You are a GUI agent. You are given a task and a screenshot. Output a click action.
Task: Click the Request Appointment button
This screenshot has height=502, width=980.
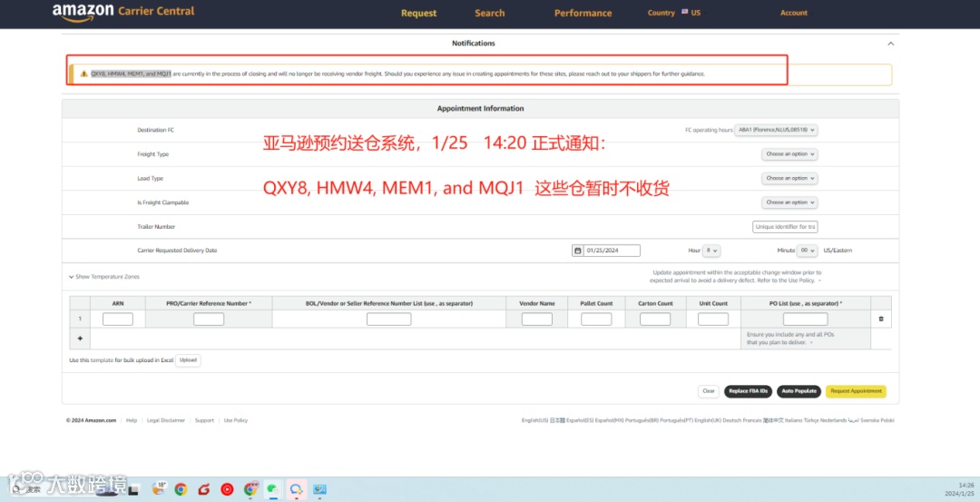click(x=856, y=391)
